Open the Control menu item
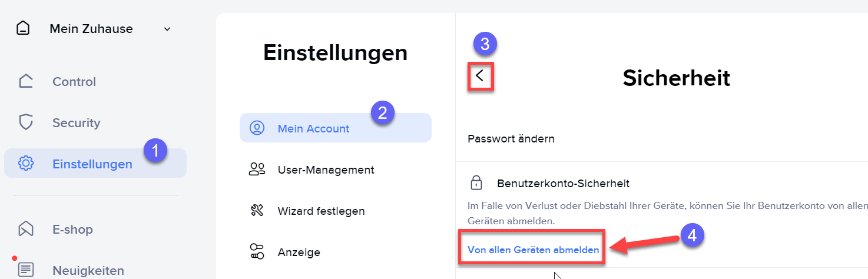The image size is (868, 279). [95, 81]
